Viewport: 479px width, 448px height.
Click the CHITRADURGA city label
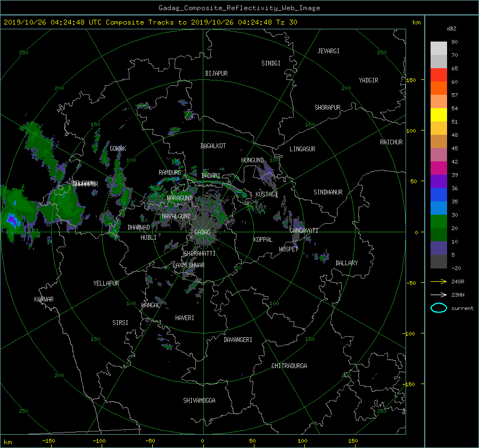click(289, 366)
